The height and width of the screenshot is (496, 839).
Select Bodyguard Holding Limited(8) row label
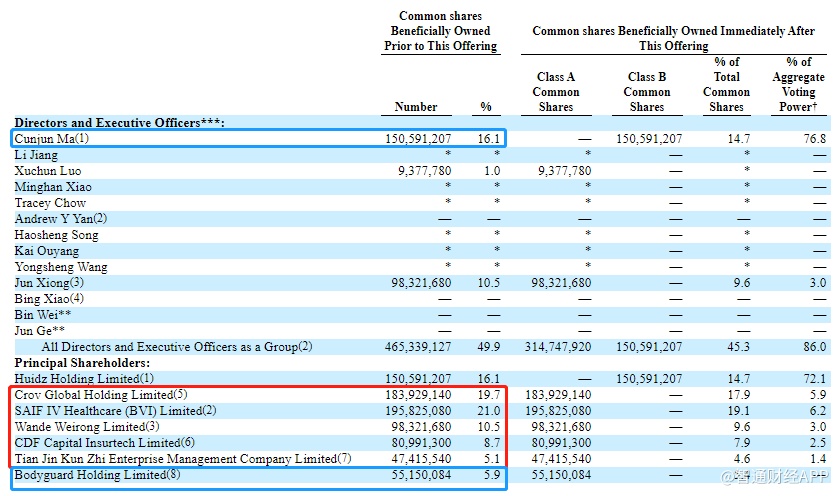(x=93, y=475)
